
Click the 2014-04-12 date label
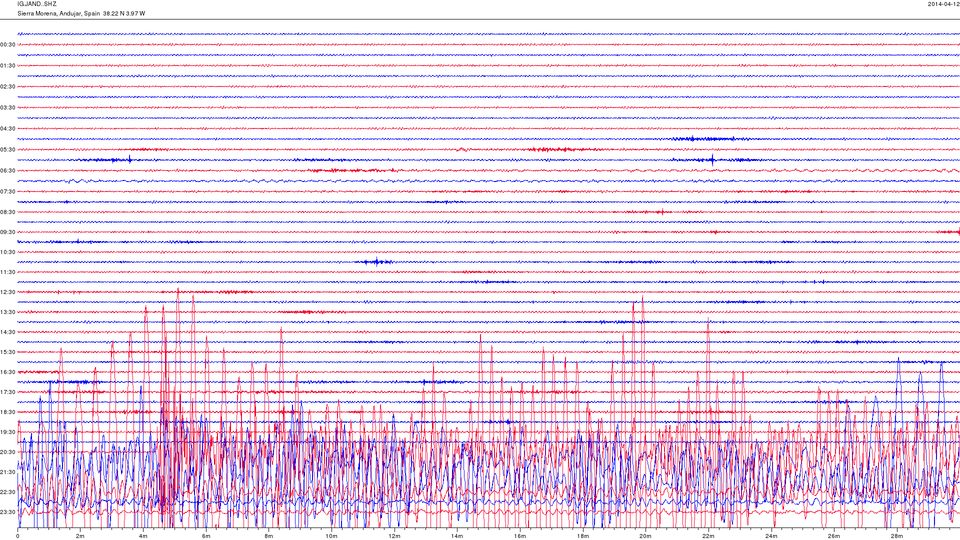pyautogui.click(x=943, y=4)
